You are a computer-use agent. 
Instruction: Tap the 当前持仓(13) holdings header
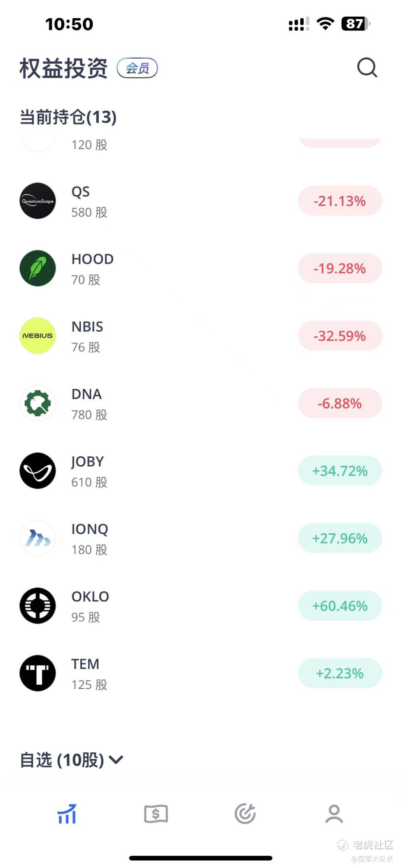[68, 117]
